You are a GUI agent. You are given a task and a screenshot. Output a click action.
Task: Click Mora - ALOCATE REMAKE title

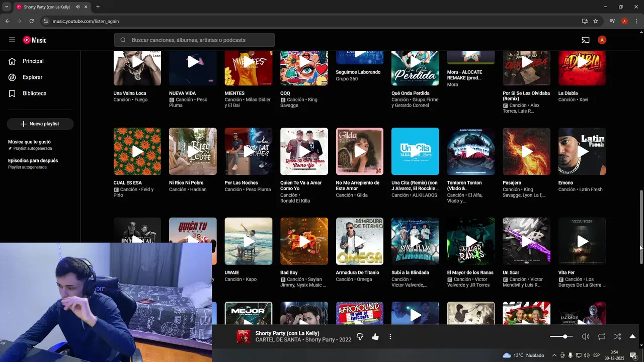point(465,75)
